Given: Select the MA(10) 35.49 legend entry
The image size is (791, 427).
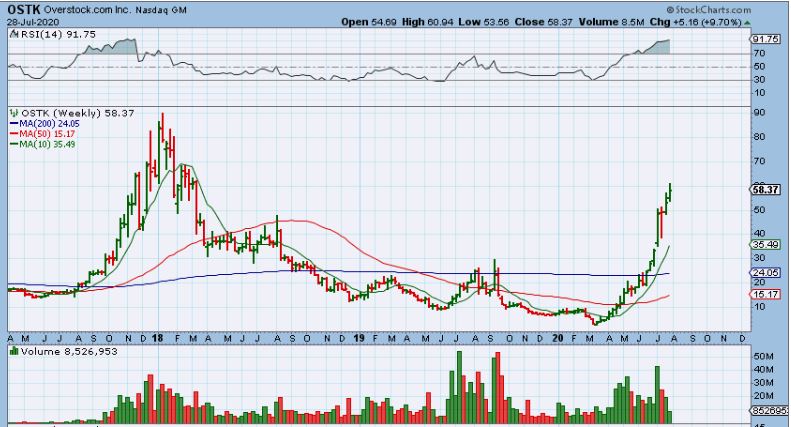Looking at the screenshot, I should pos(42,144).
